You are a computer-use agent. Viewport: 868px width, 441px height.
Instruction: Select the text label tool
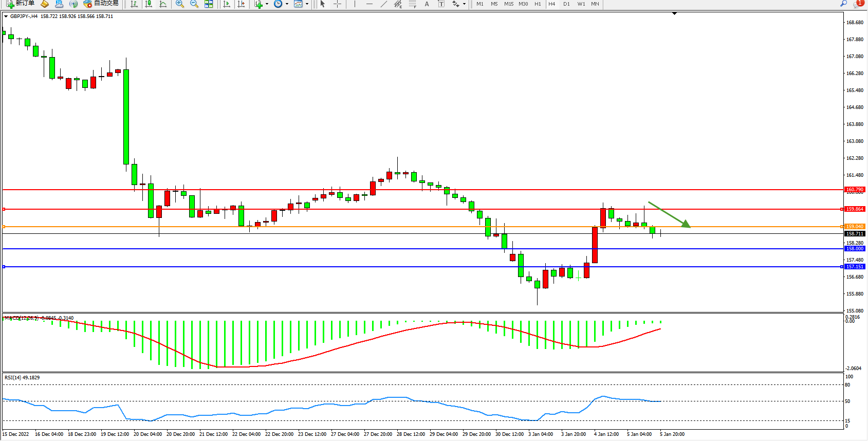(x=427, y=4)
